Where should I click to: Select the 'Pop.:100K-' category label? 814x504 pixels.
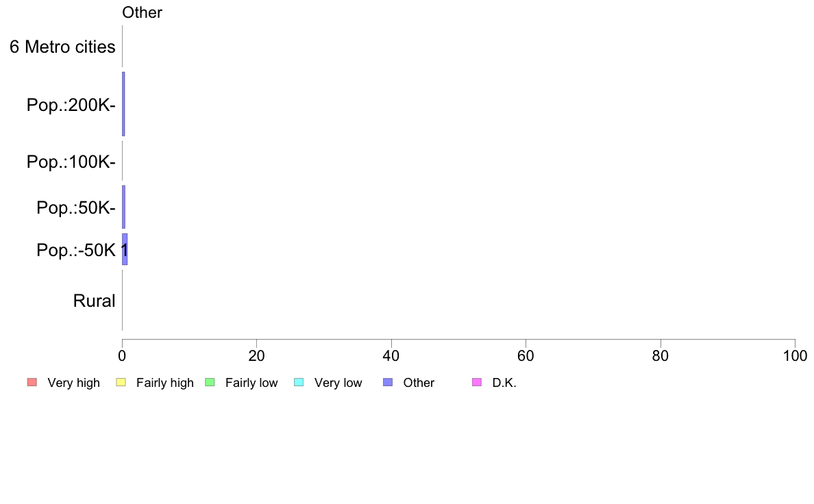pyautogui.click(x=71, y=162)
